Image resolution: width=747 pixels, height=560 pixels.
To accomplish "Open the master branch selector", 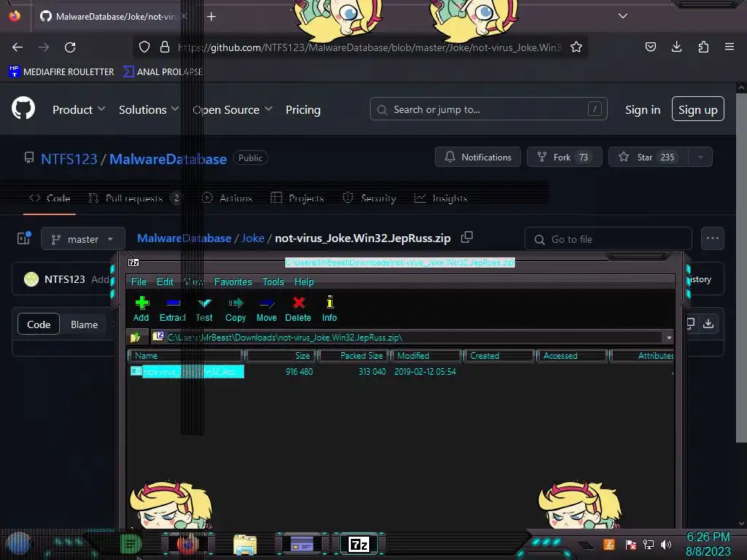I will pos(83,239).
